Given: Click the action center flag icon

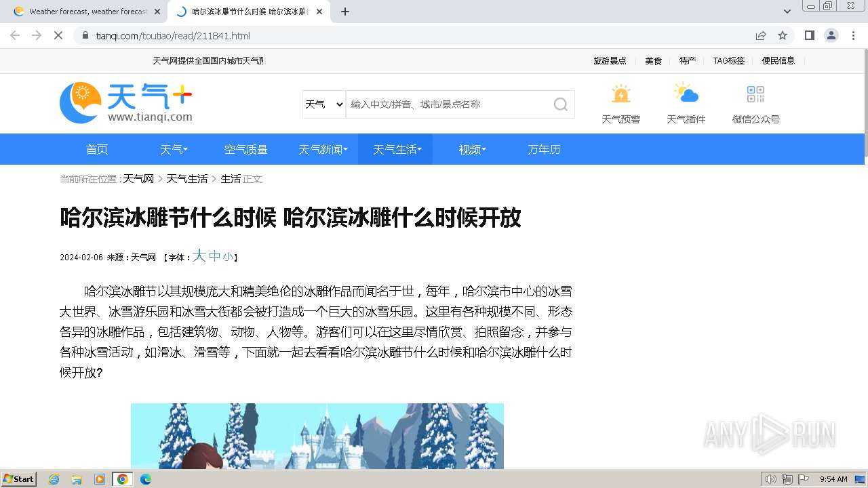Looking at the screenshot, I should 804,479.
